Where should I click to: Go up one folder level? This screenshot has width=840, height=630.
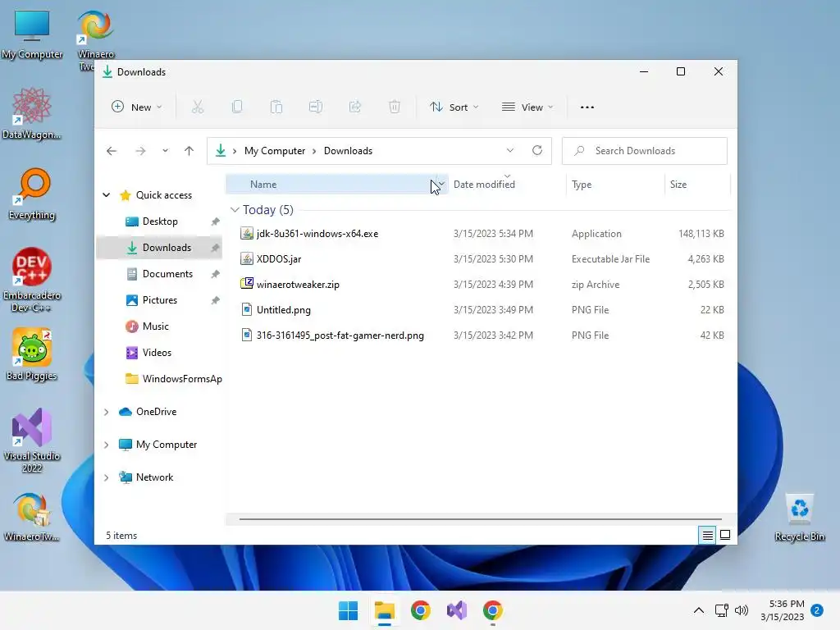pos(189,151)
